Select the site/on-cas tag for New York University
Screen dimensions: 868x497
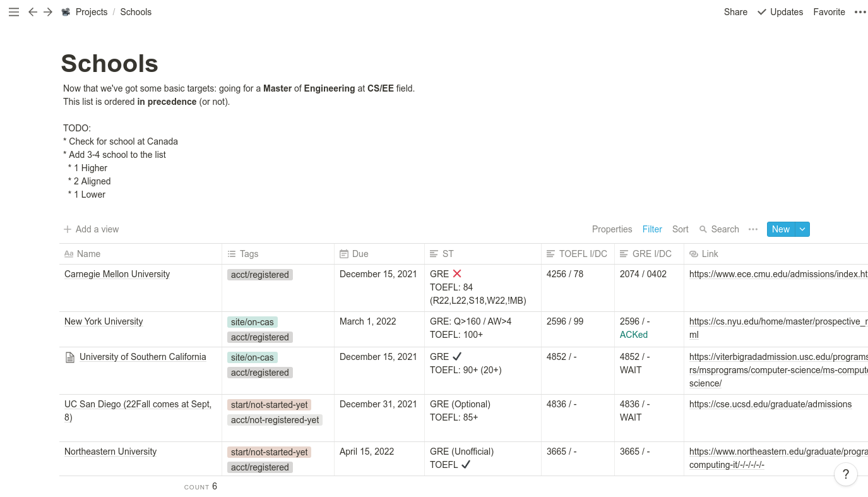coord(253,322)
